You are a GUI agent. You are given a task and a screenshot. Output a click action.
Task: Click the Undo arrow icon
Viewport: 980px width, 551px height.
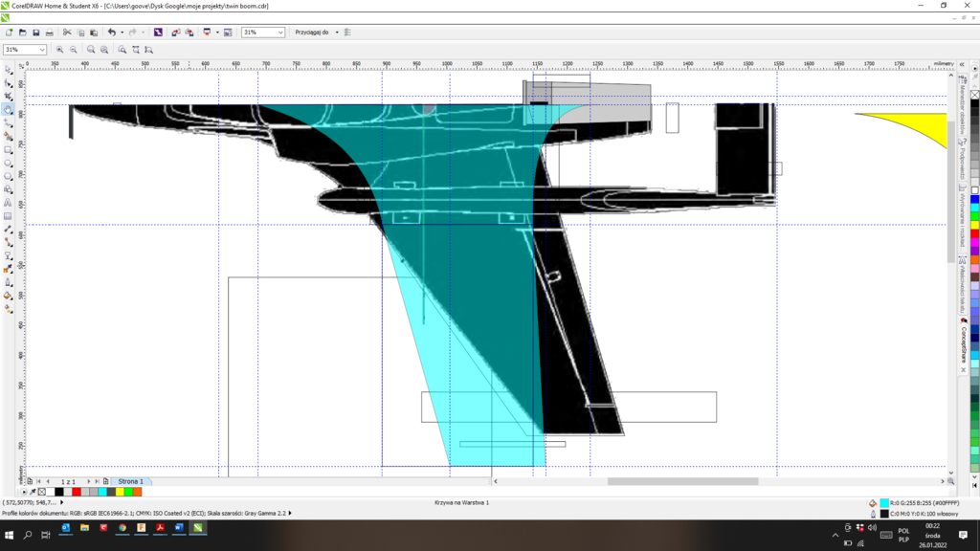(x=112, y=33)
